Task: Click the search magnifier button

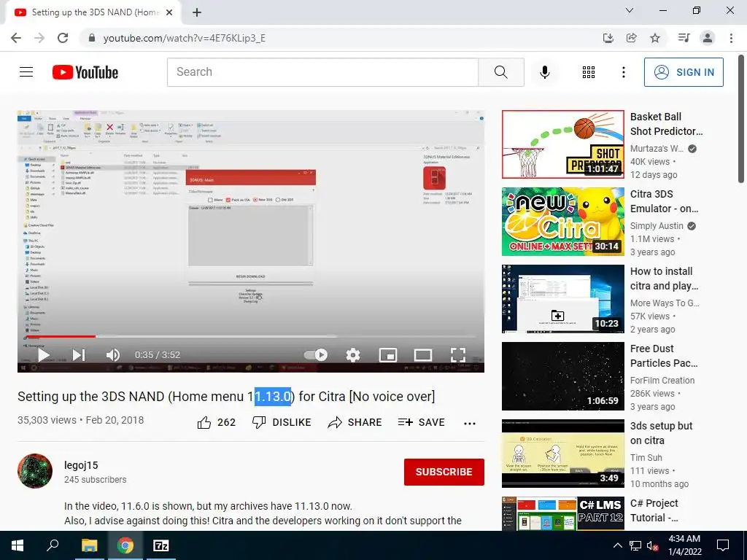Action: [500, 72]
